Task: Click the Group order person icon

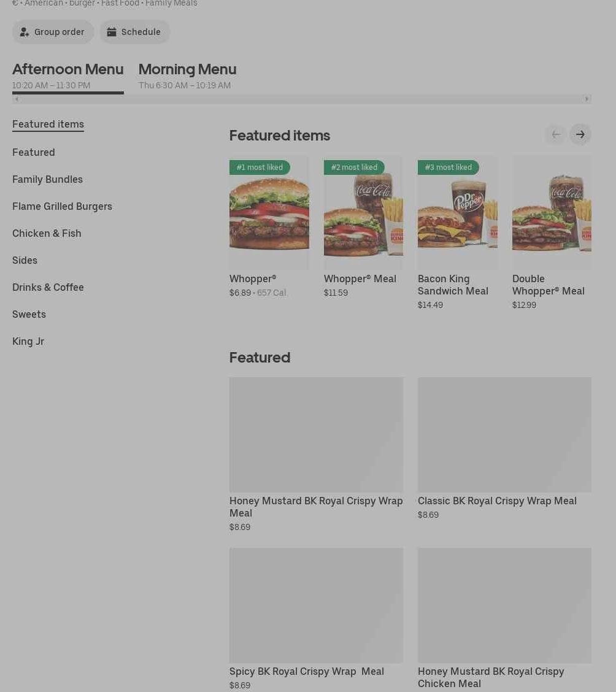Action: coord(25,32)
